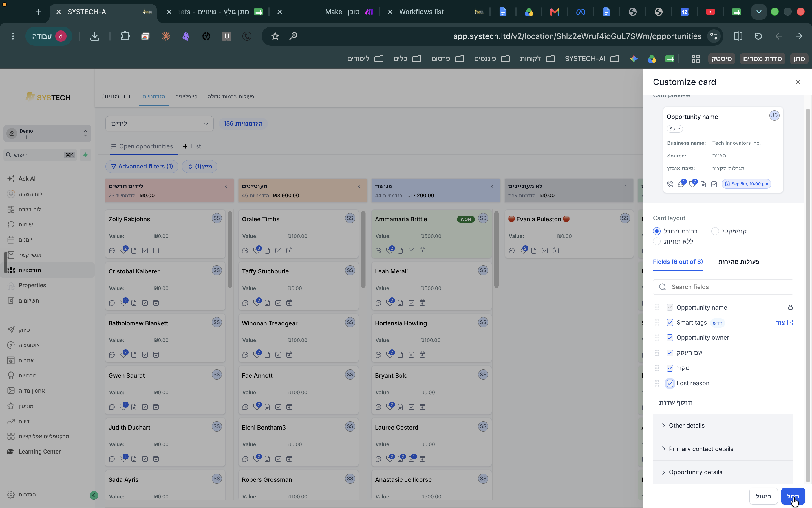The width and height of the screenshot is (812, 508).
Task: Click drag handle beside Lost reason field
Action: click(657, 383)
